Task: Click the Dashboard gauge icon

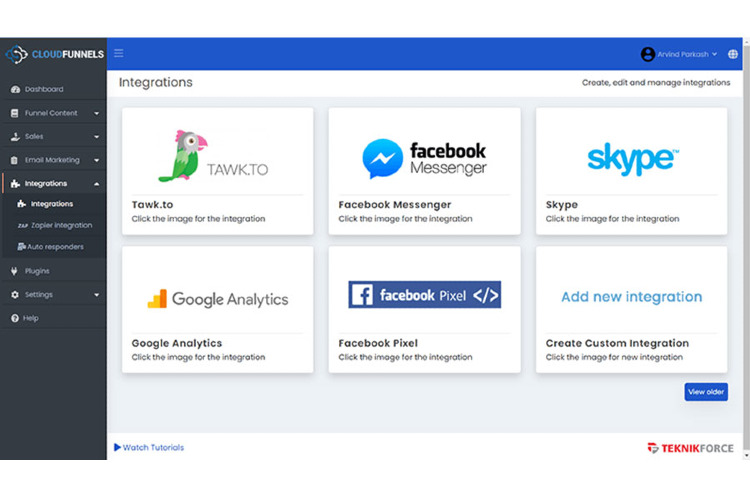Action: pyautogui.click(x=15, y=89)
